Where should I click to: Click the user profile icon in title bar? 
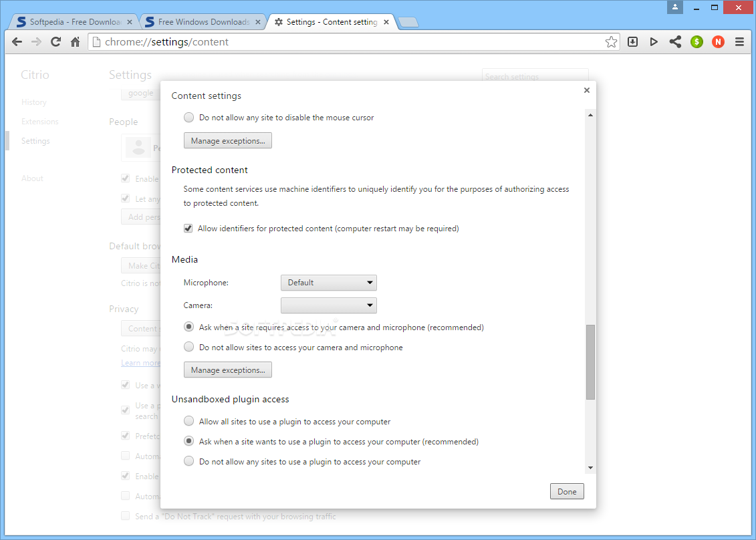pyautogui.click(x=675, y=7)
